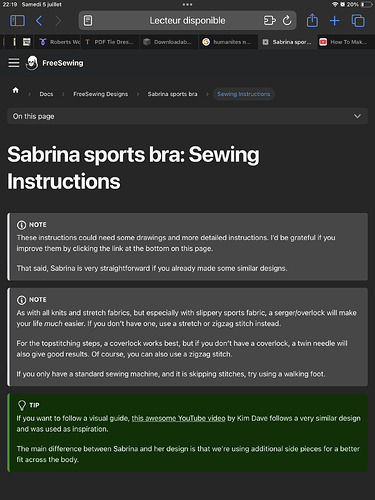Go back to previous page
Image resolution: width=375 pixels, height=500 pixels.
[x=39, y=21]
